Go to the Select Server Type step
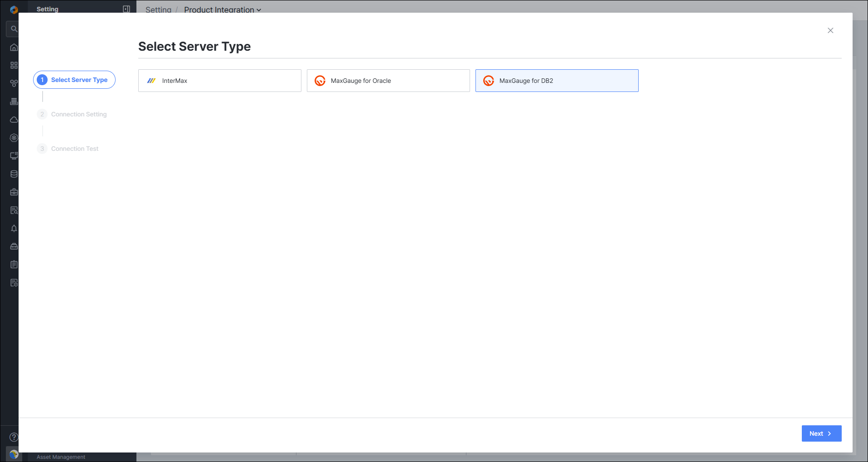The width and height of the screenshot is (868, 462). coord(74,80)
